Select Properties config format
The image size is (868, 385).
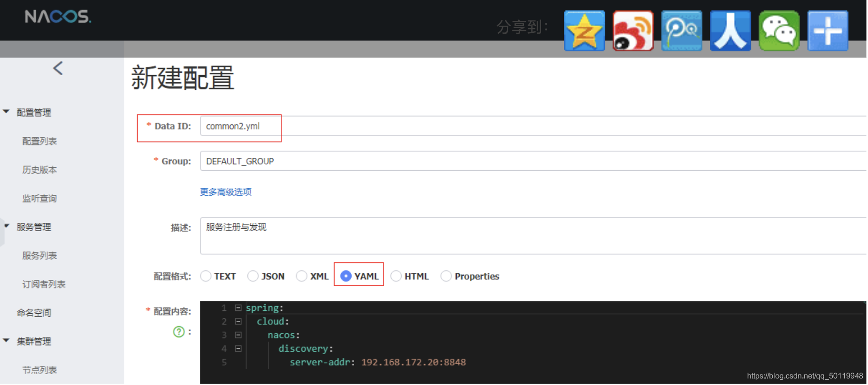pyautogui.click(x=446, y=276)
